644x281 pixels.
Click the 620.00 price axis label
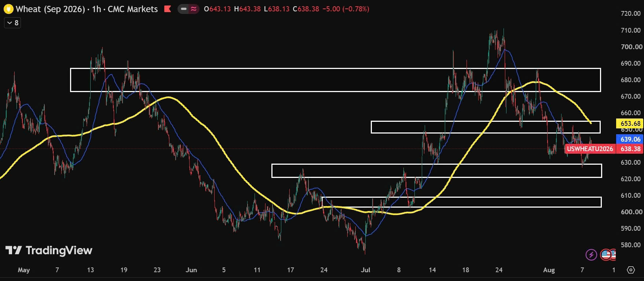click(x=631, y=179)
